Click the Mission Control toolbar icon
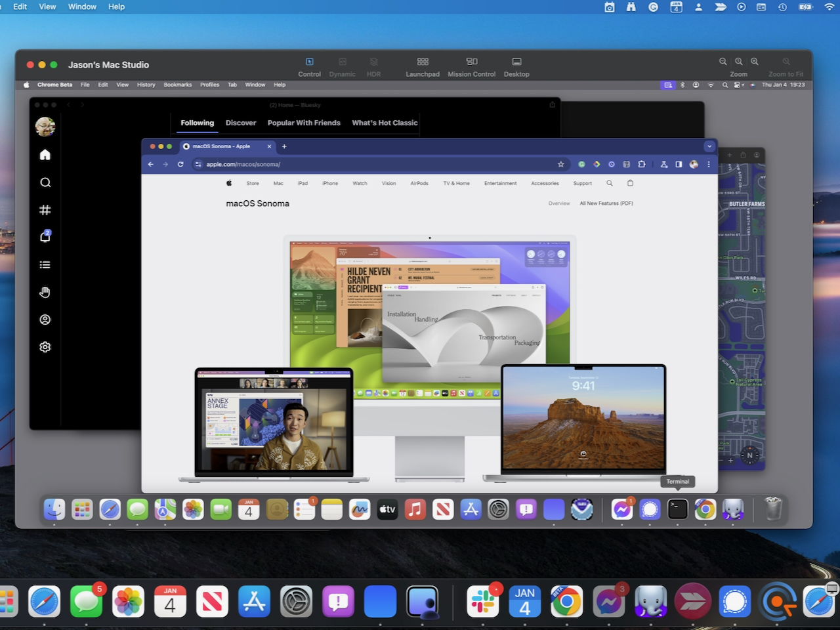840x630 pixels. coord(471,62)
